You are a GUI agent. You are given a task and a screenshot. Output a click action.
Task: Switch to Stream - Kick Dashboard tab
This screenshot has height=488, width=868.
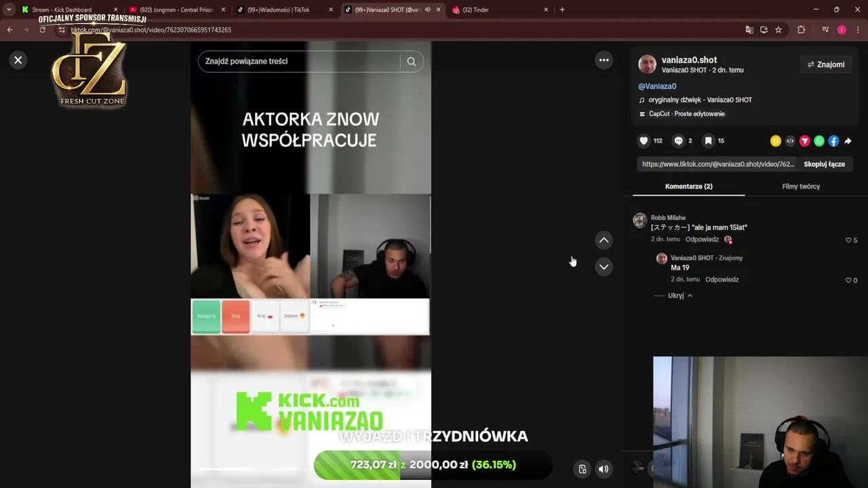pyautogui.click(x=68, y=9)
